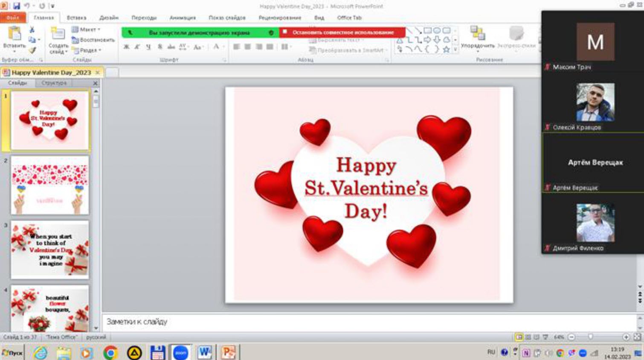Click the Create slide (Создать слайд) icon
Image resolution: width=644 pixels, height=360 pixels.
[x=58, y=34]
